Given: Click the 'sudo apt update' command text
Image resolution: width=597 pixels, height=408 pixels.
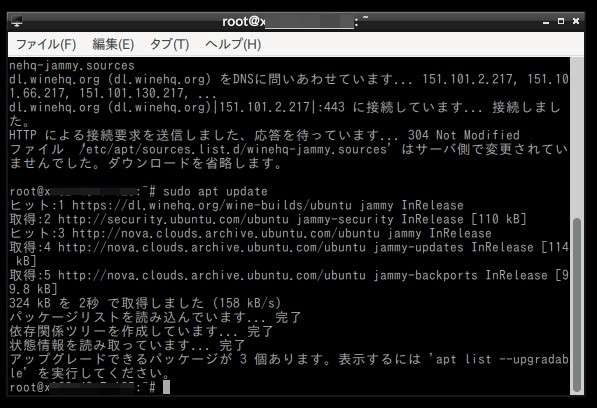Looking at the screenshot, I should pos(215,191).
